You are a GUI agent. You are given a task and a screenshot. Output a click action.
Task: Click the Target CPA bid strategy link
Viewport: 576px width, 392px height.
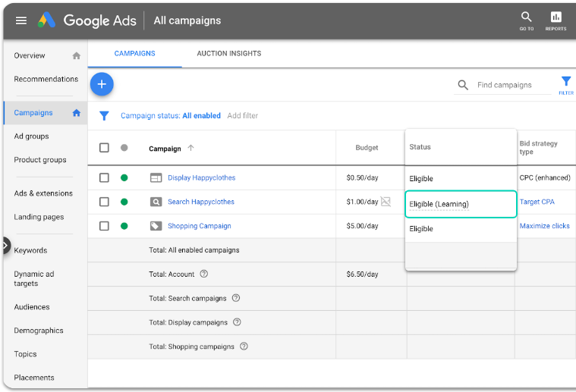(x=537, y=202)
